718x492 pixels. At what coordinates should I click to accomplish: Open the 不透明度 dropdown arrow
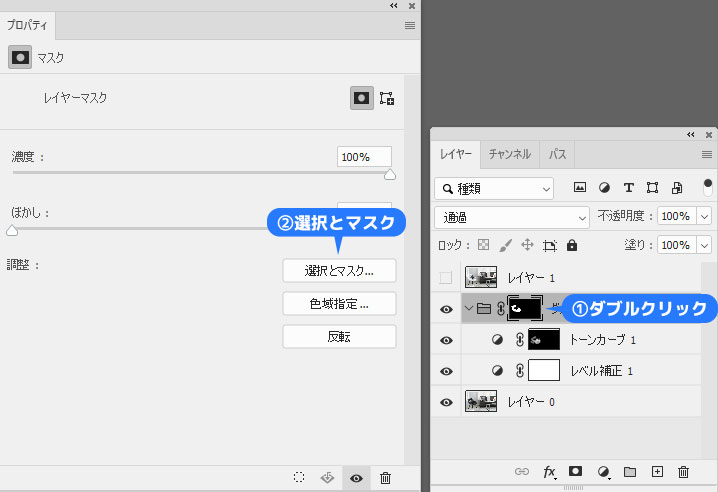pos(704,216)
